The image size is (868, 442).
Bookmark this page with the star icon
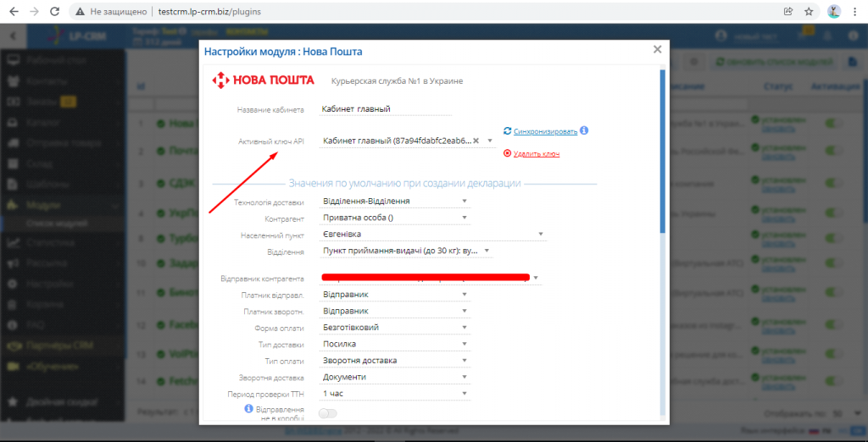coord(809,11)
